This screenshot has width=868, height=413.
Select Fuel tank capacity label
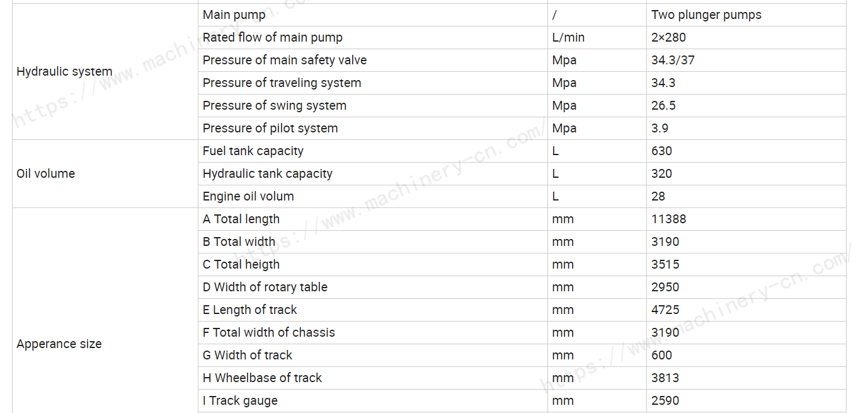pos(253,151)
